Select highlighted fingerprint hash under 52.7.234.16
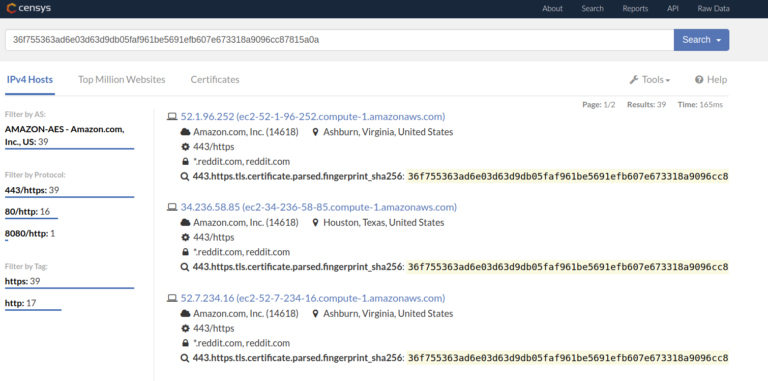Screen dimensions: 768x381 point(568,358)
